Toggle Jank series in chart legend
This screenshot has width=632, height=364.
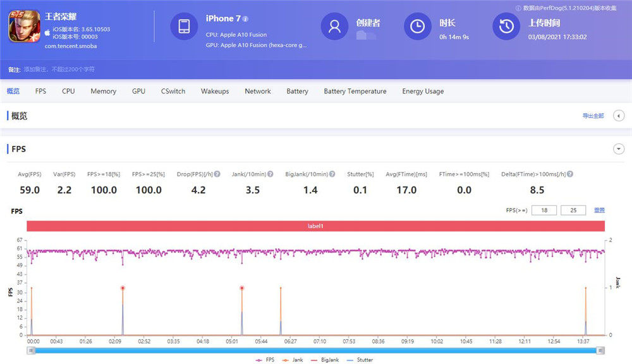pyautogui.click(x=293, y=360)
